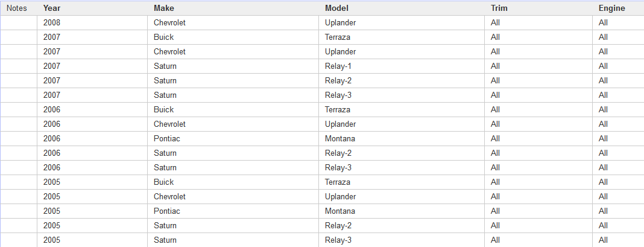Select the 2007 Buick make cell
This screenshot has width=644, height=247.
click(233, 37)
